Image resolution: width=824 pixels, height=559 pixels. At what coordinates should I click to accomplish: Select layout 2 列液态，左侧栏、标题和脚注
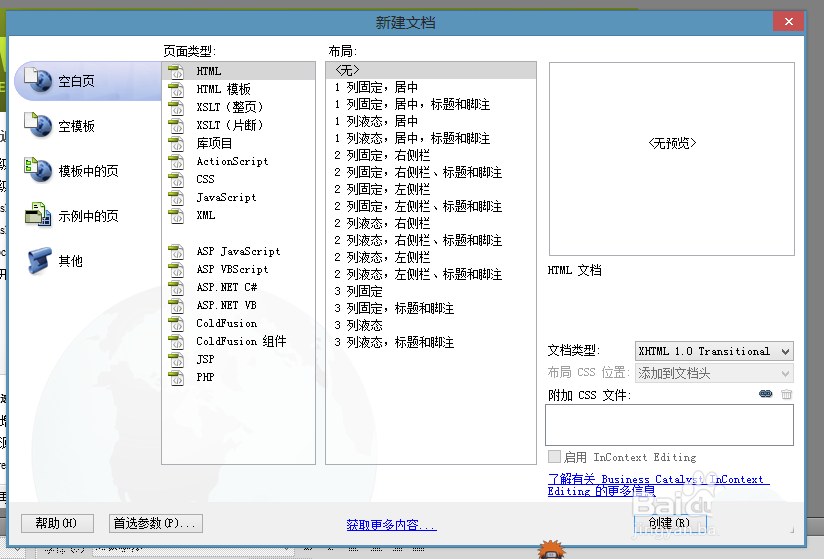tap(431, 274)
